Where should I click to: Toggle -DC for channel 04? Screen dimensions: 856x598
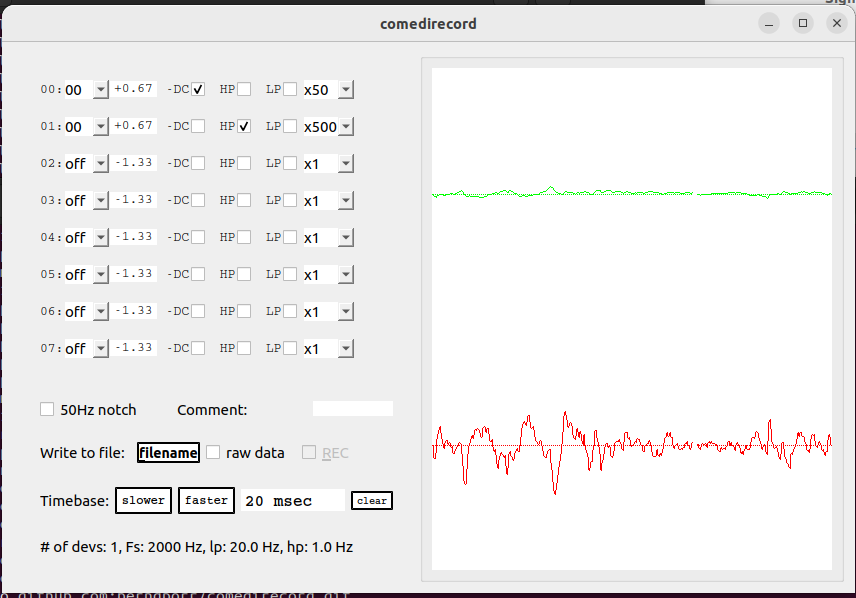coord(198,238)
